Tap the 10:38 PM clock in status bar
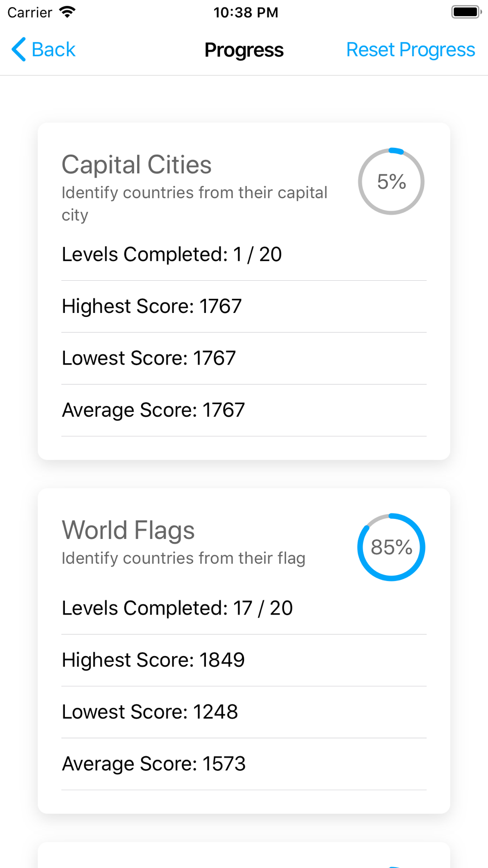This screenshot has height=868, width=488. [x=245, y=12]
